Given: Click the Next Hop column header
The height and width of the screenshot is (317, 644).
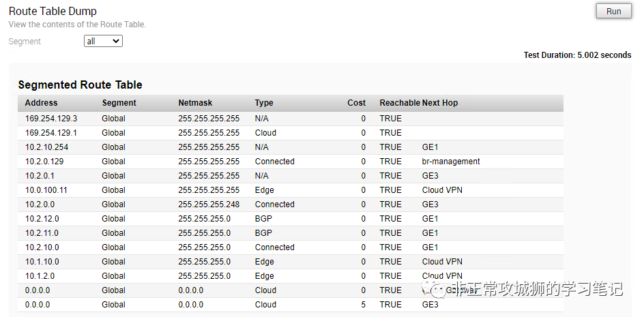Looking at the screenshot, I should click(x=440, y=103).
